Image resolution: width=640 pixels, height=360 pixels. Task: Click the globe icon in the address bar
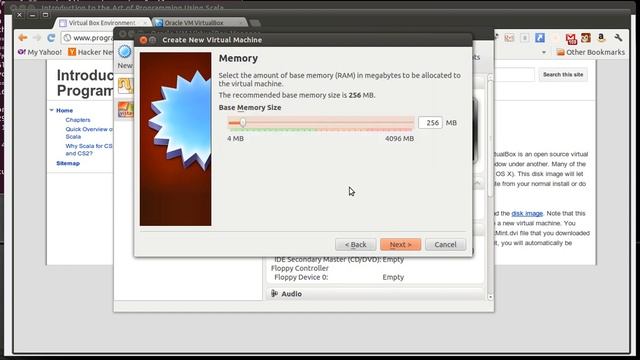[67, 38]
